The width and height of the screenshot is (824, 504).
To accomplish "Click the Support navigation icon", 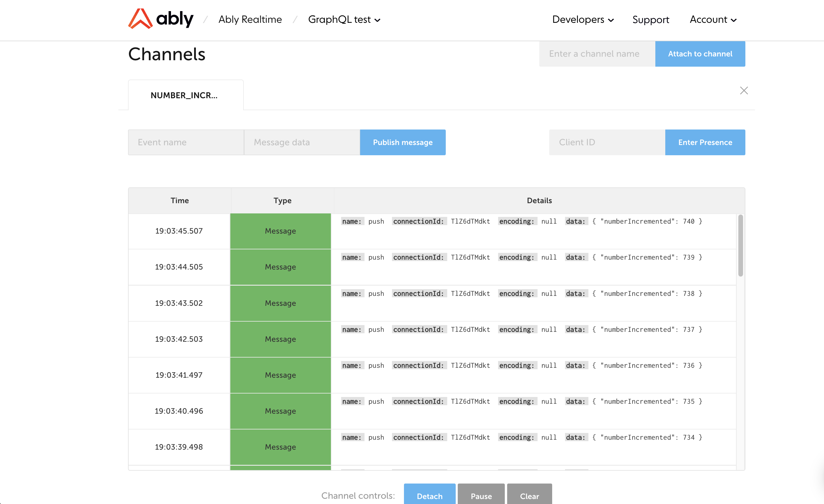I will [x=651, y=19].
